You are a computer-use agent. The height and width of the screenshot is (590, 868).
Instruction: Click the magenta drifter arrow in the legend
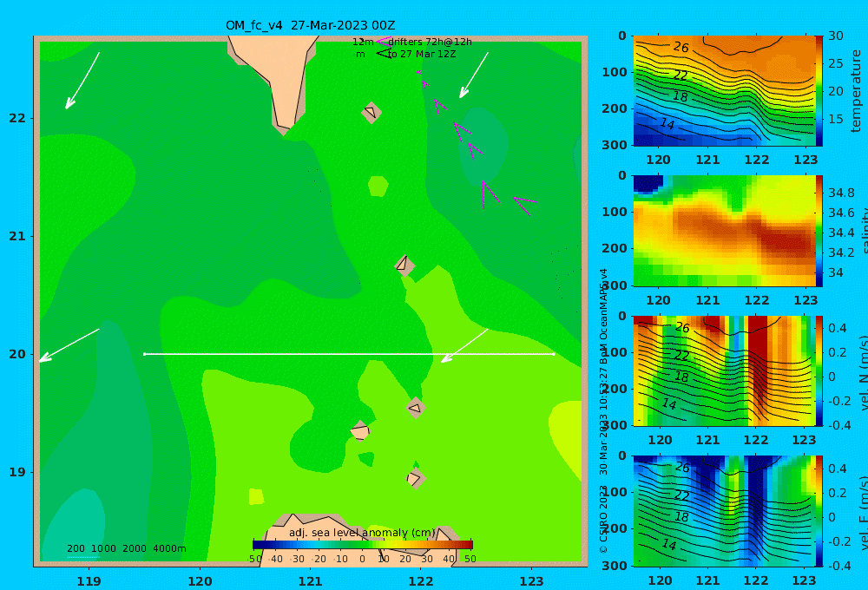(383, 41)
